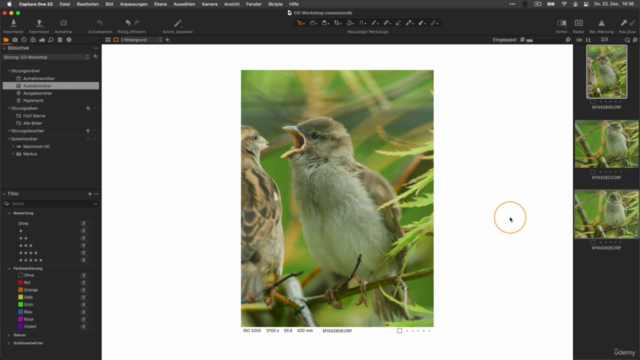This screenshot has width=640, height=360.
Task: Switch viewer to single-image view
Action: [116, 40]
